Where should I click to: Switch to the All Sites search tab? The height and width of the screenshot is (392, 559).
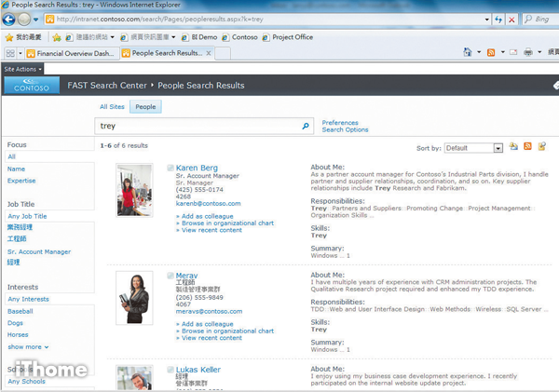point(112,107)
